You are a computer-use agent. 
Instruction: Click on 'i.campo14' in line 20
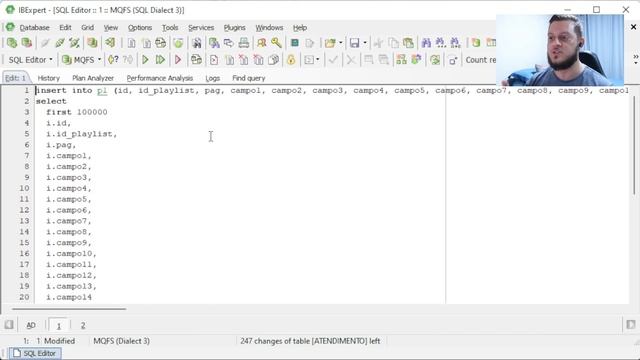(x=69, y=297)
